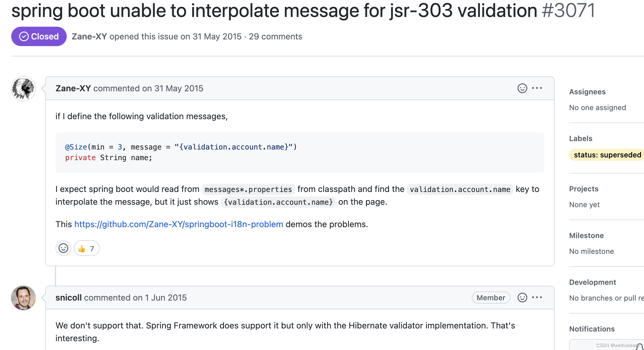Click the Member badge on snicoll's comment
Image resolution: width=644 pixels, height=350 pixels.
click(x=491, y=298)
